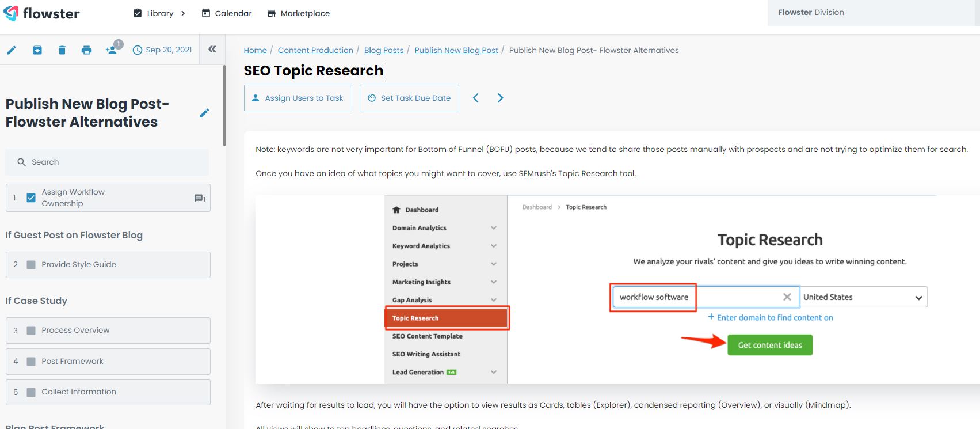The height and width of the screenshot is (429, 980).
Task: Click the add user icon with badge
Action: [x=113, y=48]
